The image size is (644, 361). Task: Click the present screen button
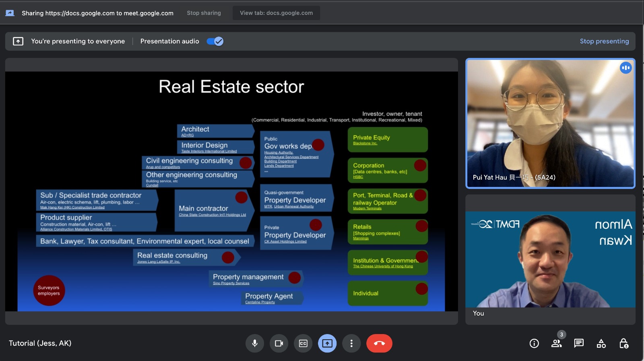click(327, 343)
